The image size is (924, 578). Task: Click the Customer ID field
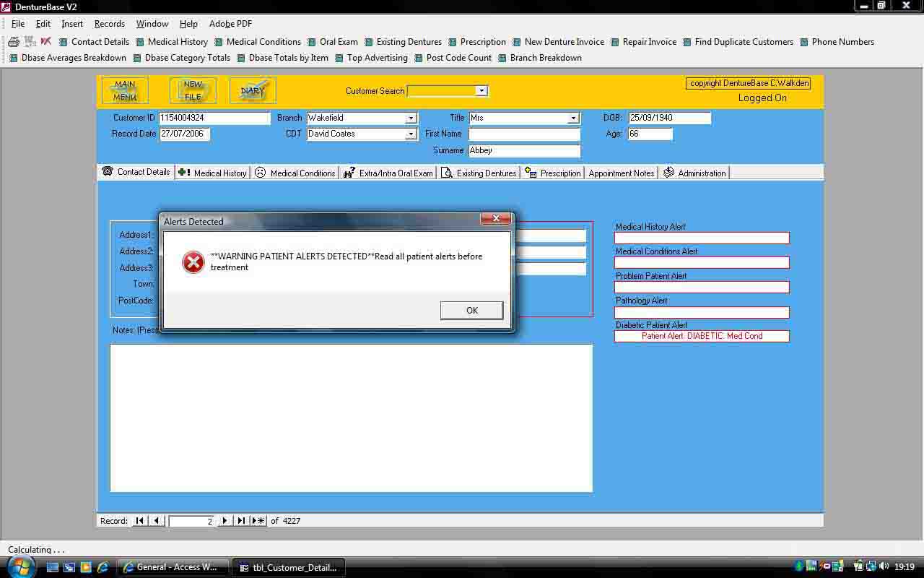click(214, 118)
